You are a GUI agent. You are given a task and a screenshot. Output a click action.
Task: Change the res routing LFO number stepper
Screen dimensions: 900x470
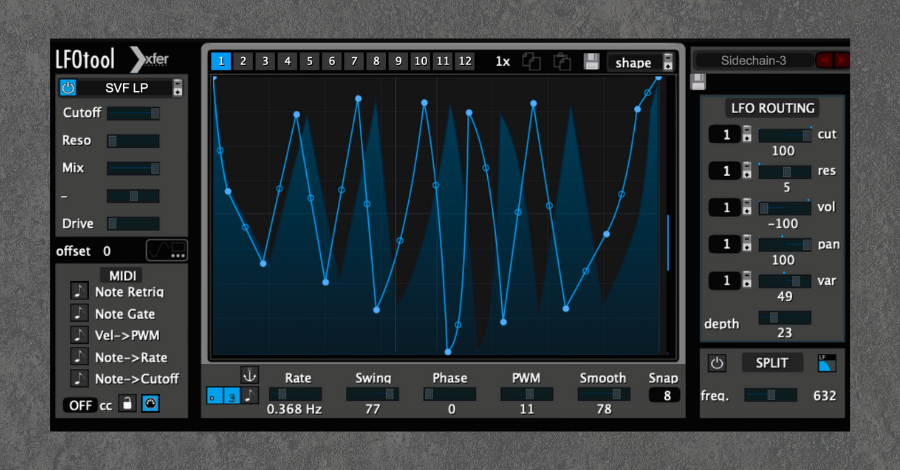pos(747,171)
